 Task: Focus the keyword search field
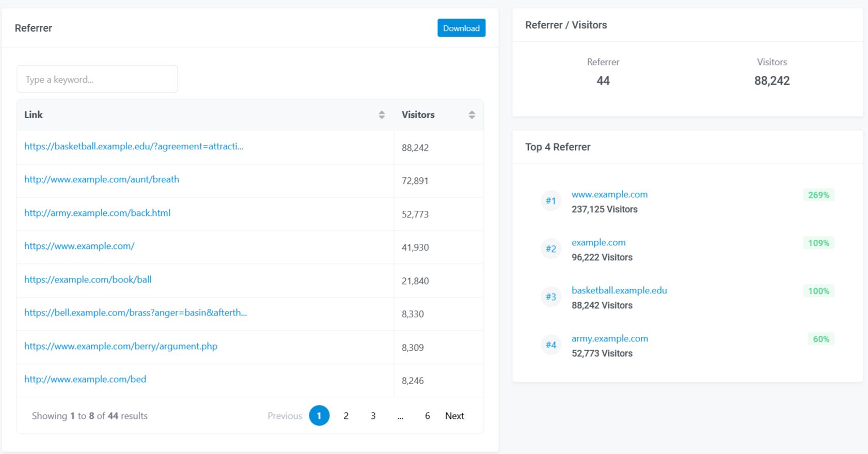point(97,79)
